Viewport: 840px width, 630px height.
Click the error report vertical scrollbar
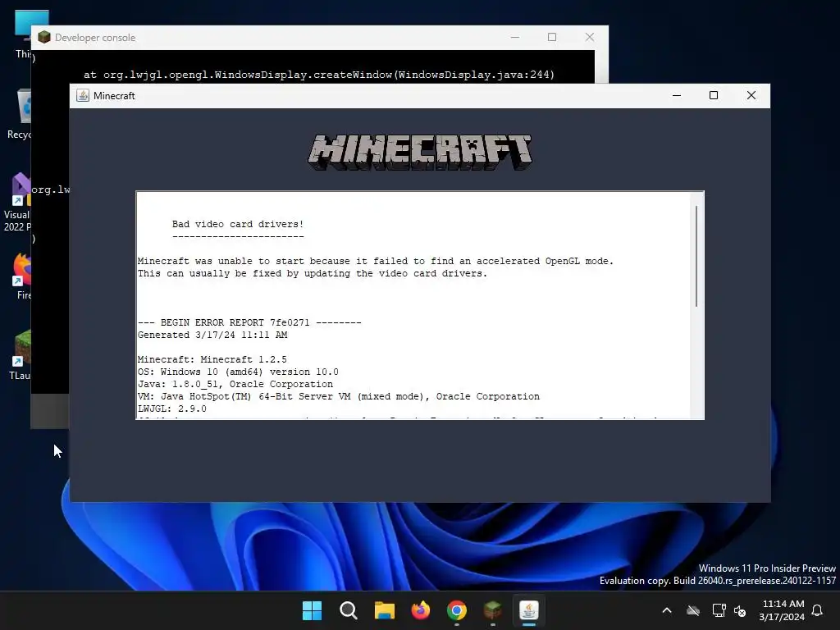tap(696, 256)
